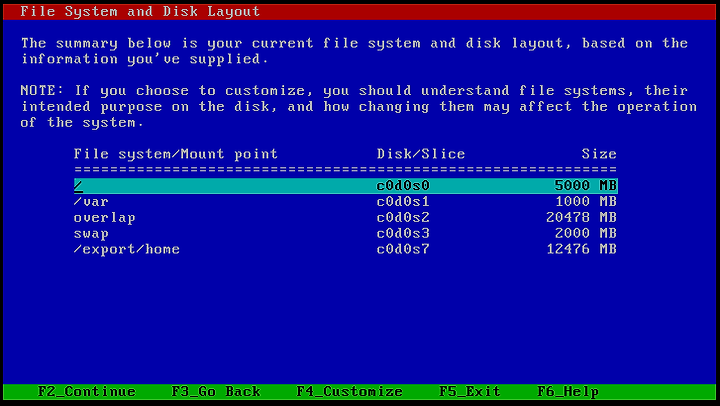Viewport: 720px width, 406px height.
Task: Click the "File System and Disk Layout" title
Action: (140, 11)
